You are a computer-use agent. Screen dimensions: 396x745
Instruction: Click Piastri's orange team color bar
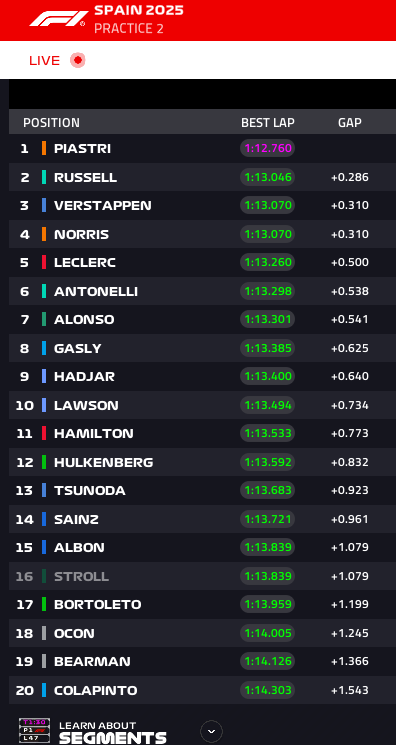point(44,148)
